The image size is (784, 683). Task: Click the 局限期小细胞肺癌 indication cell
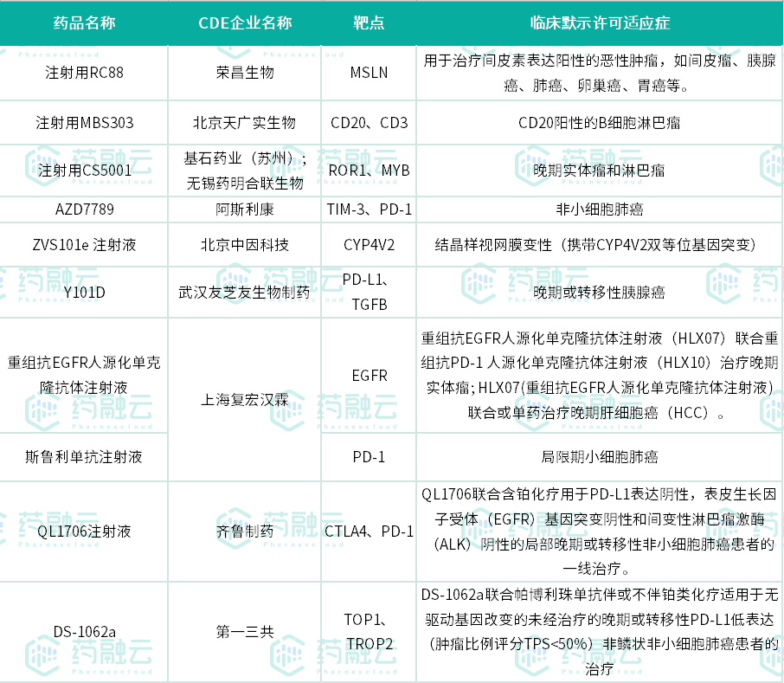(x=600, y=457)
